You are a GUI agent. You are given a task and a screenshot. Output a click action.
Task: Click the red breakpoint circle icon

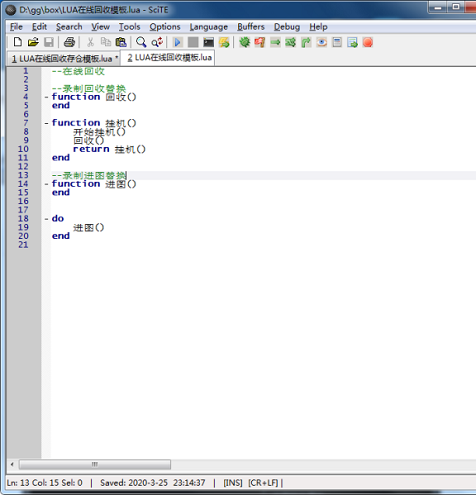[368, 42]
